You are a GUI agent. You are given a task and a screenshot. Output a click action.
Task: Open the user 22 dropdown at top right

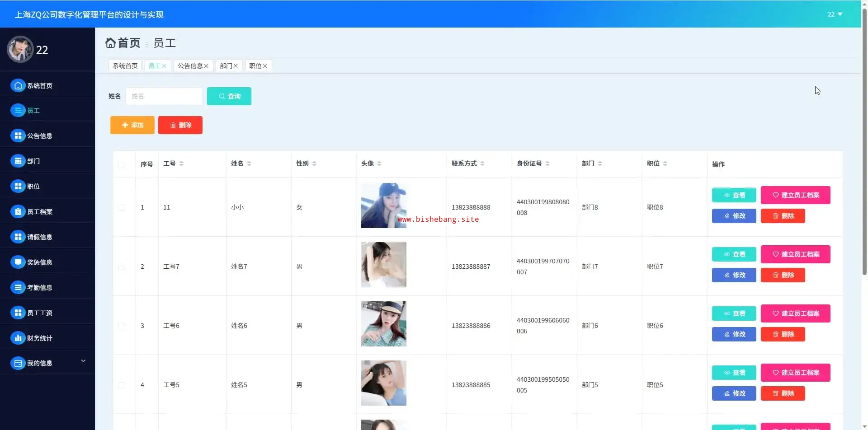point(835,14)
